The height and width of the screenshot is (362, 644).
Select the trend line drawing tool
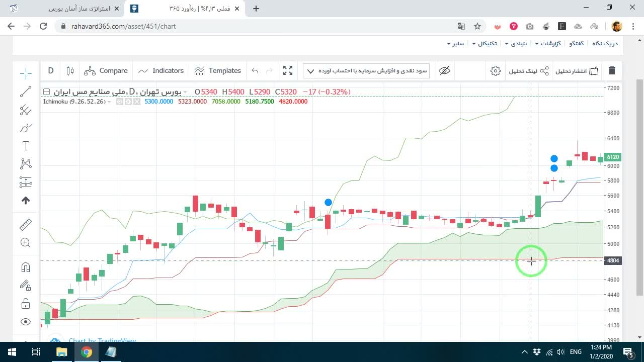coord(26,92)
